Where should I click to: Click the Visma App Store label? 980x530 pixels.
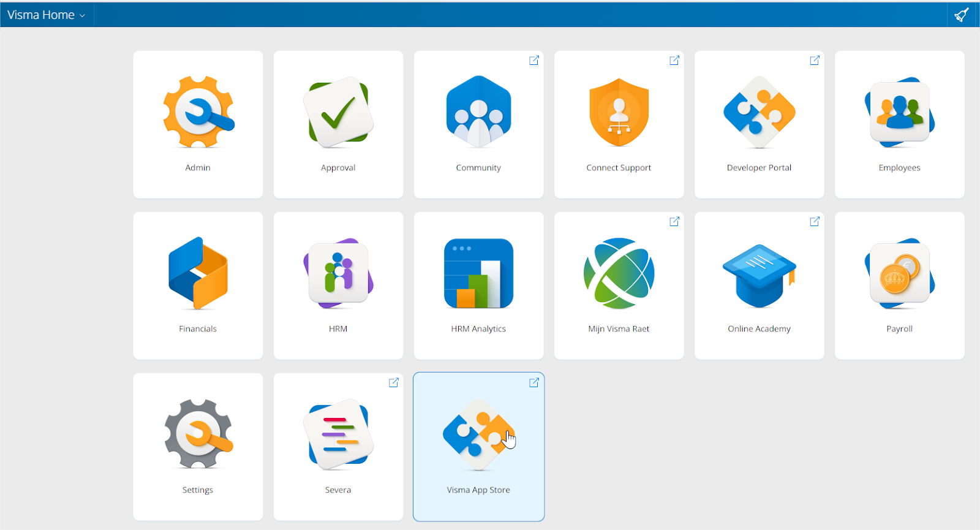(x=478, y=490)
